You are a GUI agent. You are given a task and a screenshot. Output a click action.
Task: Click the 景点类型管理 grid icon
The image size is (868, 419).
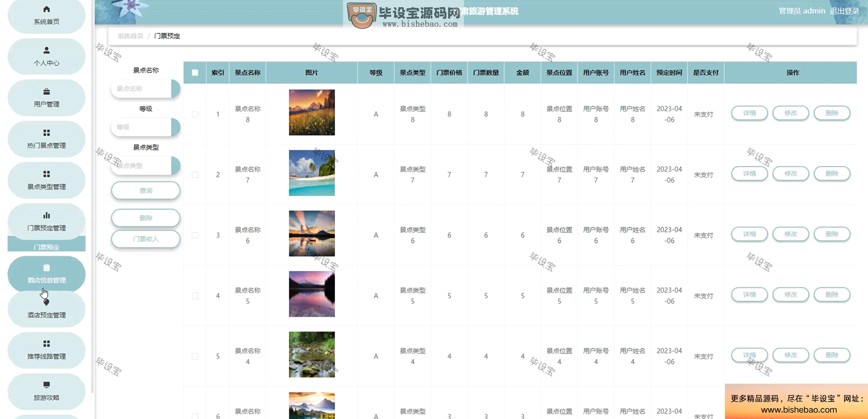coord(47,174)
